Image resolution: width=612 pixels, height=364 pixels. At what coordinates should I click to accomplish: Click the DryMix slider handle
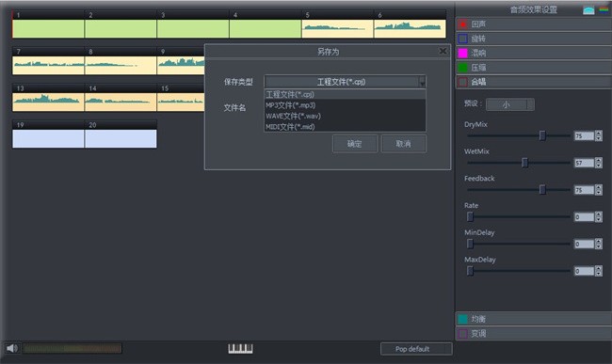[542, 135]
